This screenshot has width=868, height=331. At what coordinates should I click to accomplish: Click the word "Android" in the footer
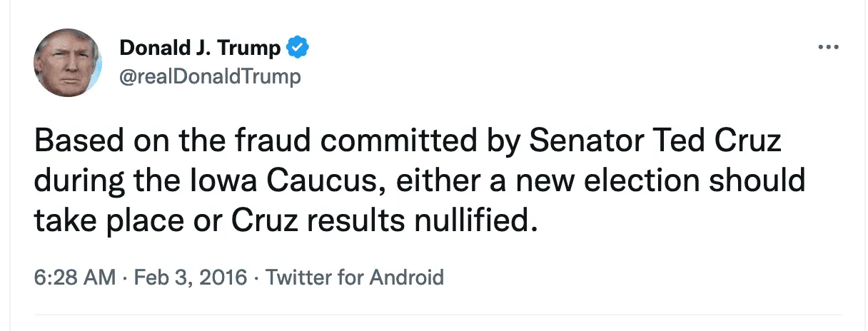pyautogui.click(x=407, y=277)
